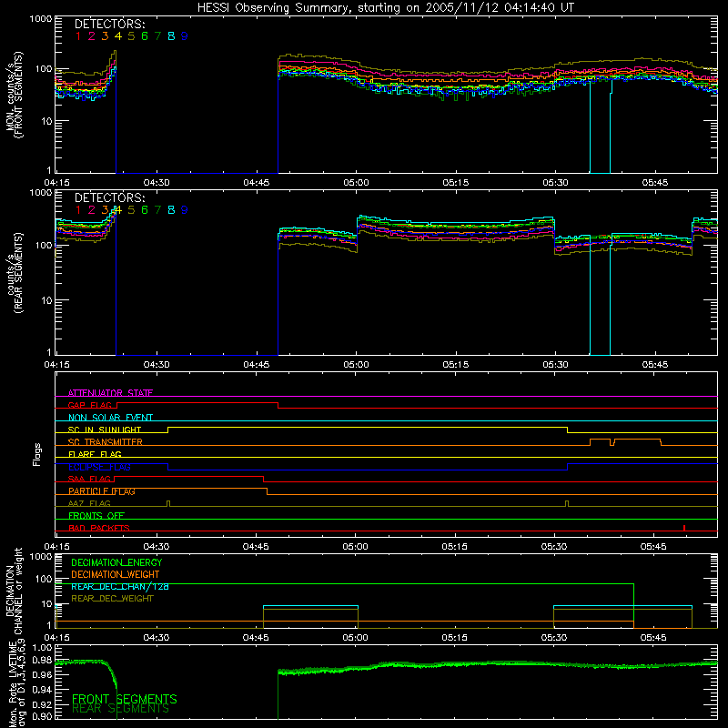Click the 04:15 tick label under the decimation plot
This screenshot has width=728, height=728.
point(56,638)
